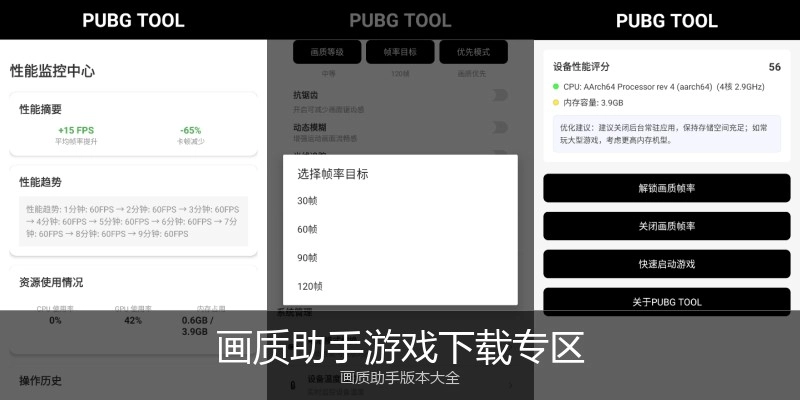Click the 抗锯齿 setting label
The width and height of the screenshot is (800, 400).
[x=306, y=95]
